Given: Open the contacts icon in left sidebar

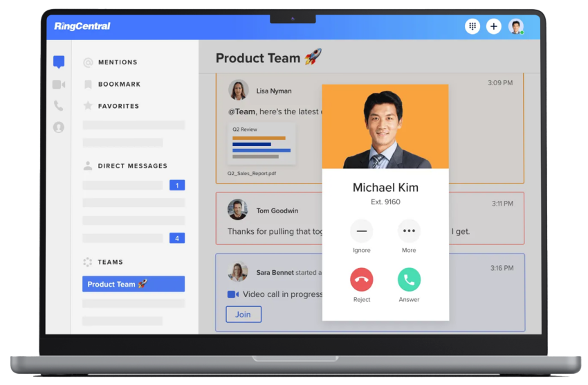Looking at the screenshot, I should [x=59, y=127].
